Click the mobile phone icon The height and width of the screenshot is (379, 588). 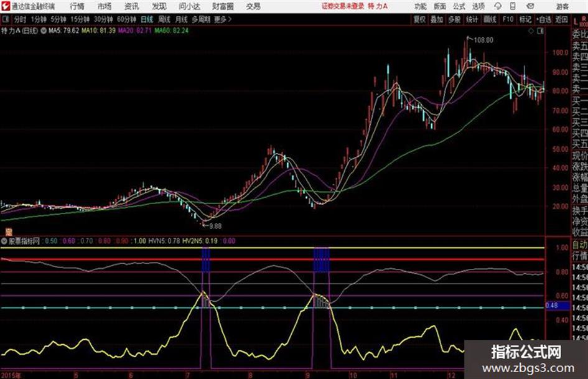(x=513, y=6)
